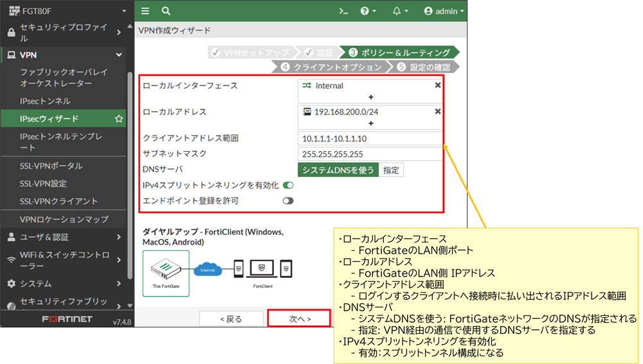The height and width of the screenshot is (364, 643).
Task: Open the IPsecトンネル page
Action: pos(45,101)
